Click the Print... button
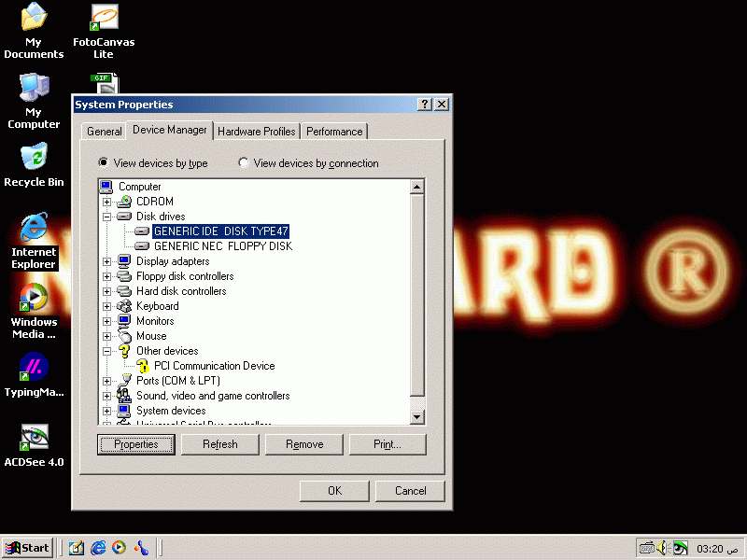747x560 pixels. coord(388,444)
